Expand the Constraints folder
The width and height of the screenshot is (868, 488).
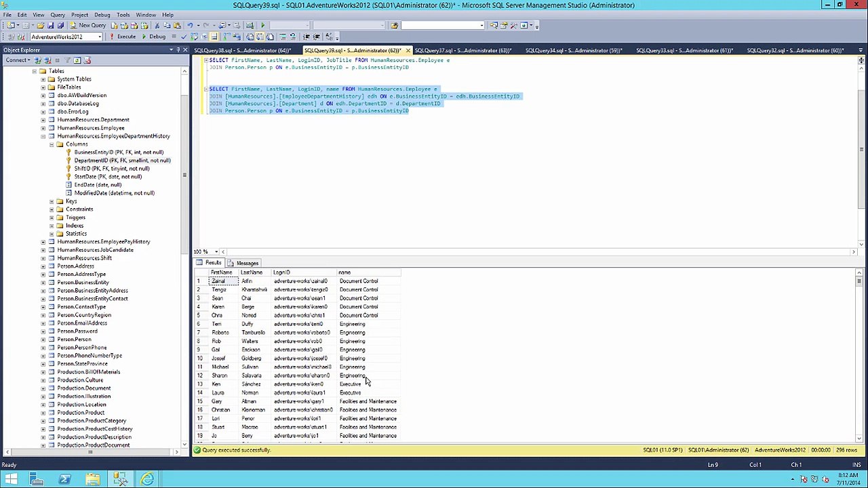pyautogui.click(x=51, y=209)
